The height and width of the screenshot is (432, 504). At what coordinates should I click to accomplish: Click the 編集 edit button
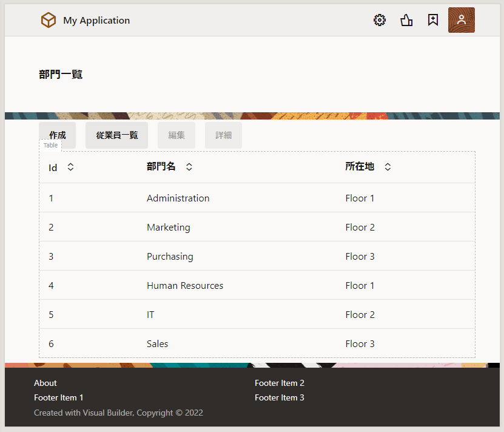point(176,135)
